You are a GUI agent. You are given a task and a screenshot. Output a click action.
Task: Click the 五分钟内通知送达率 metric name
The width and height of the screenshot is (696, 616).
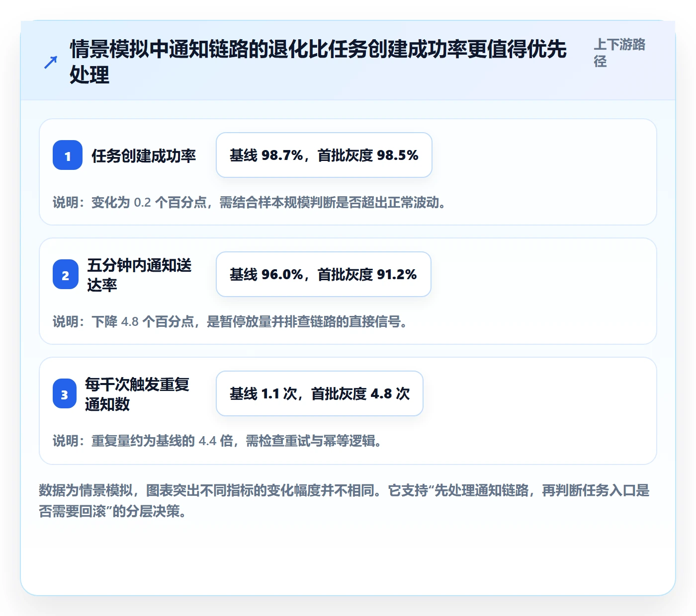pyautogui.click(x=140, y=275)
